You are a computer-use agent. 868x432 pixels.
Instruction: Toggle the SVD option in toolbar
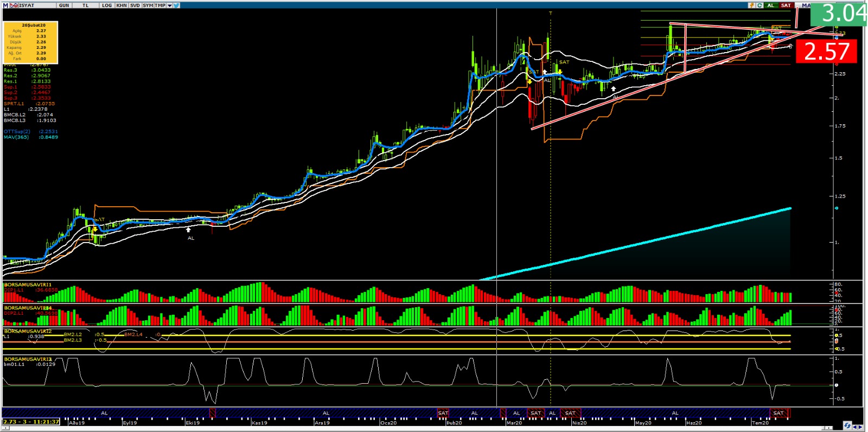click(135, 5)
